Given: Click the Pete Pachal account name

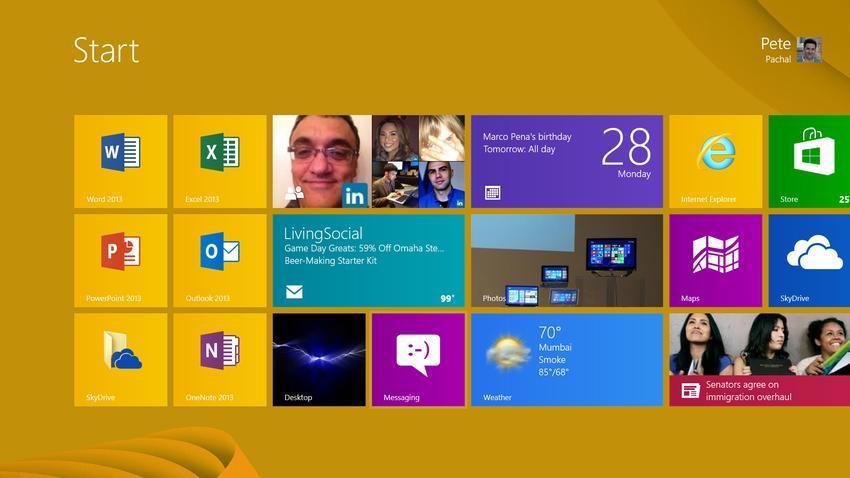Looking at the screenshot, I should (775, 48).
